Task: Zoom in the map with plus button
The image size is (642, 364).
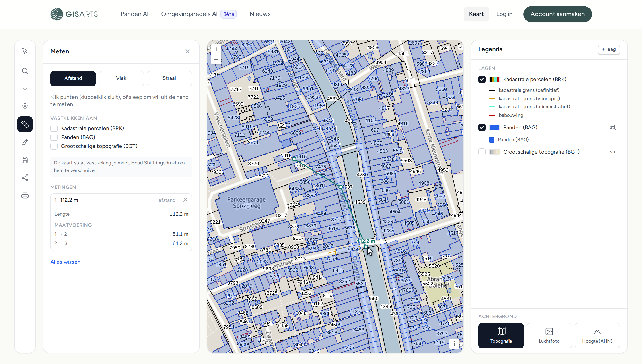Action: pos(216,49)
